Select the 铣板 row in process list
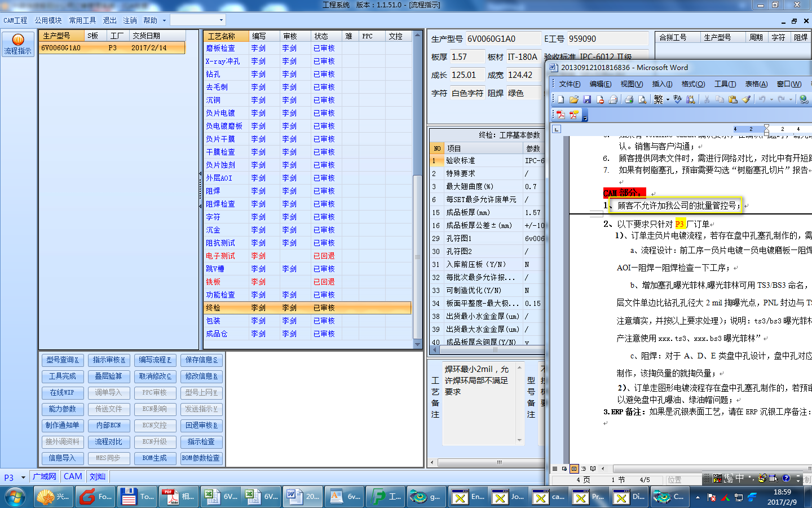The width and height of the screenshot is (812, 508). [308, 282]
